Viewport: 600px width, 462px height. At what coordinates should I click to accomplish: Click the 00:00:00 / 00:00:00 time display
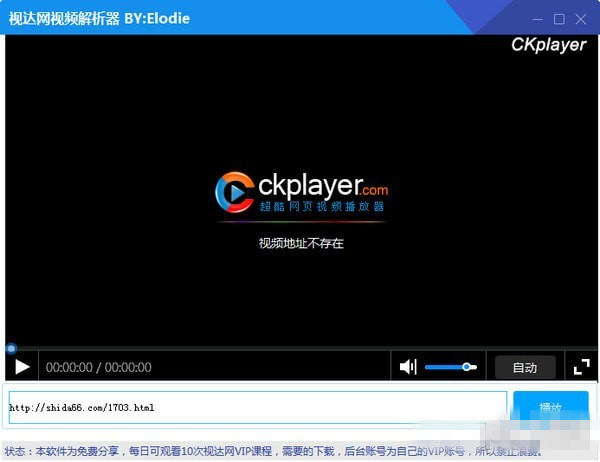(98, 367)
